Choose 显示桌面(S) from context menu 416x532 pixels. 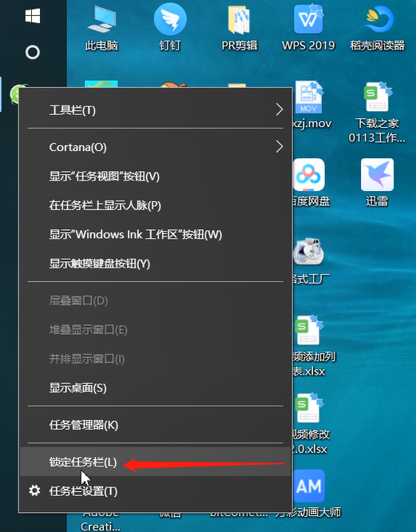coord(155,387)
